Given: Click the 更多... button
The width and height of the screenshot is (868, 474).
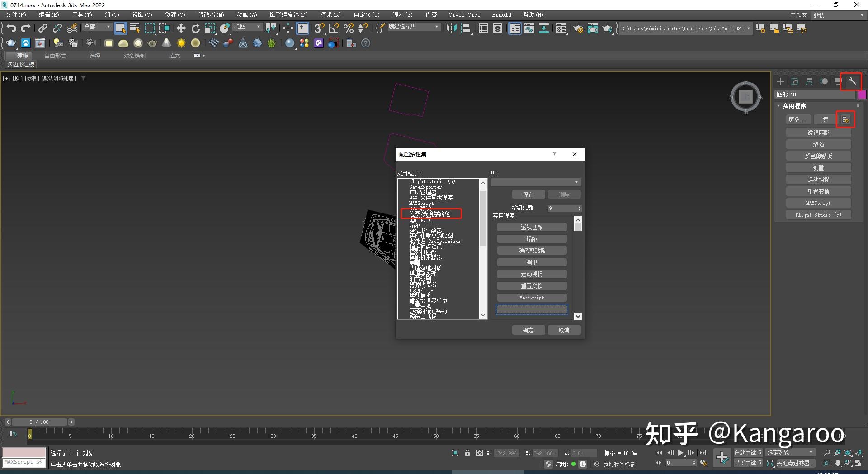Looking at the screenshot, I should [x=797, y=119].
